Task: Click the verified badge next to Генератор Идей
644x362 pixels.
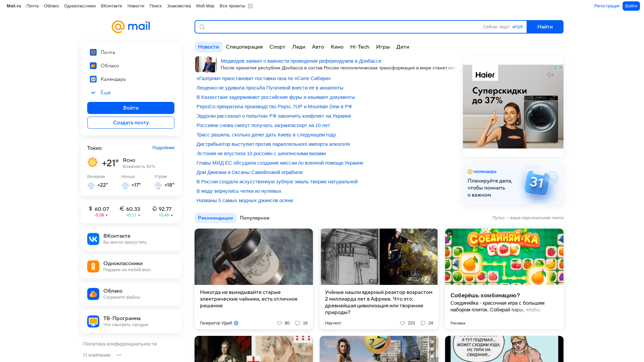Action: [236, 323]
